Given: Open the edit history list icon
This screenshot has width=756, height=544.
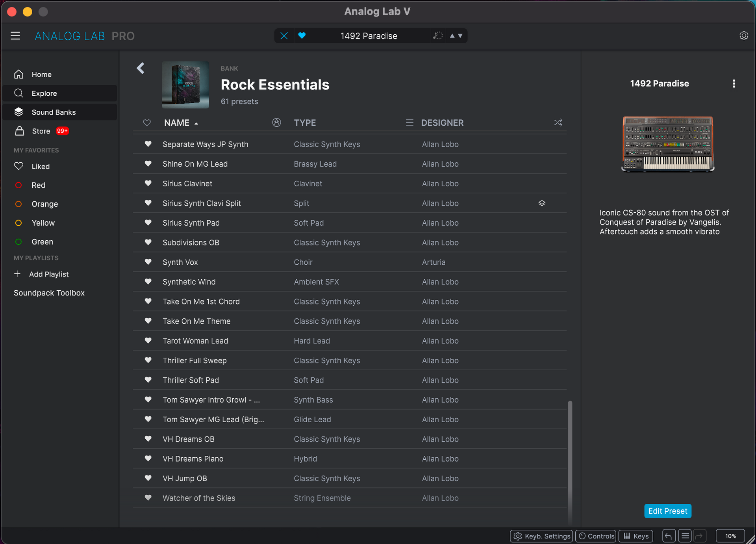Looking at the screenshot, I should 685,536.
